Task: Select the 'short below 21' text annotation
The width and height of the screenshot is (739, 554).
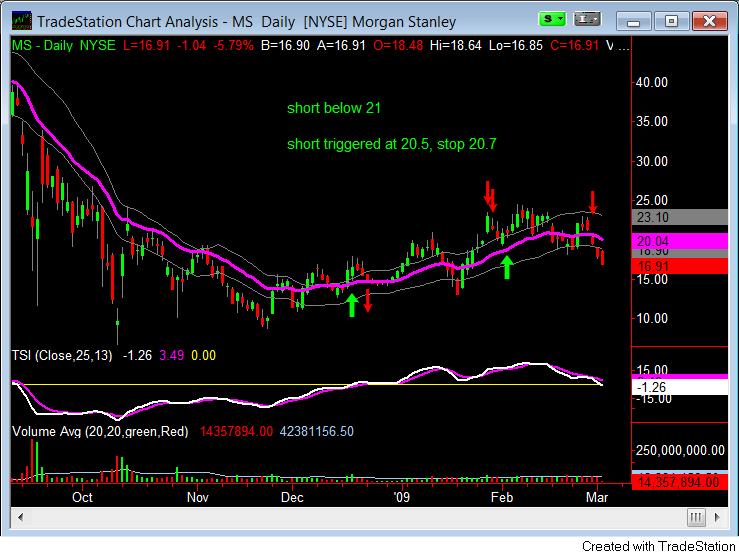Action: 334,108
